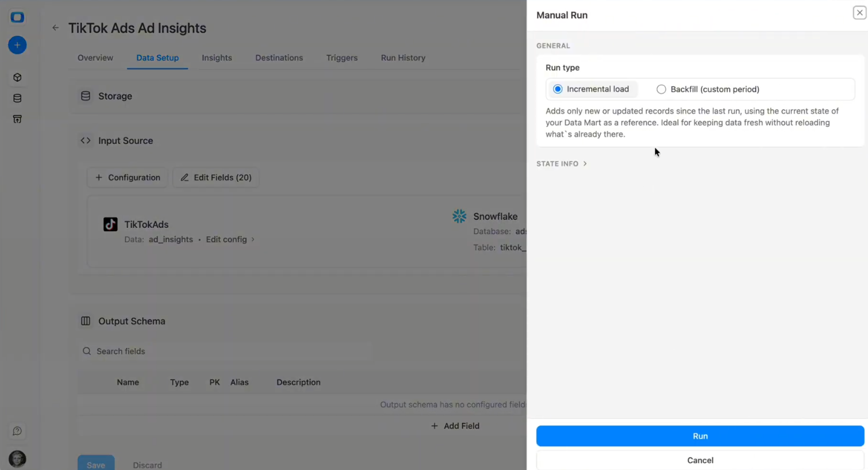The width and height of the screenshot is (868, 470).
Task: Click the Snowflake destination icon
Action: tap(459, 216)
